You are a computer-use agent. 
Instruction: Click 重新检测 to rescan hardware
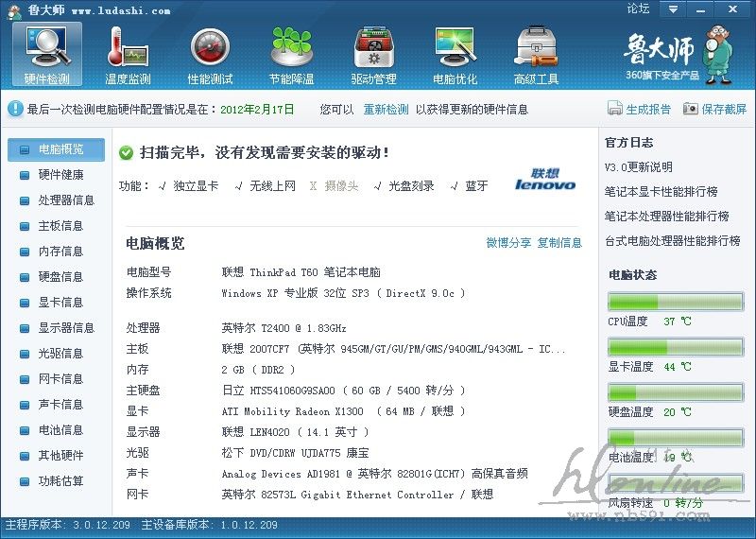386,110
